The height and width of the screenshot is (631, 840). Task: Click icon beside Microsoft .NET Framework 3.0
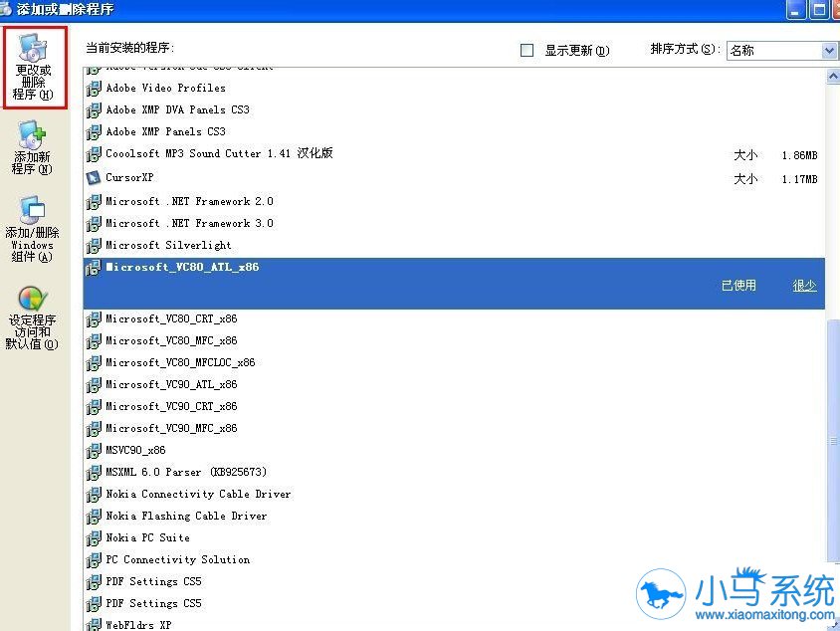coord(94,224)
